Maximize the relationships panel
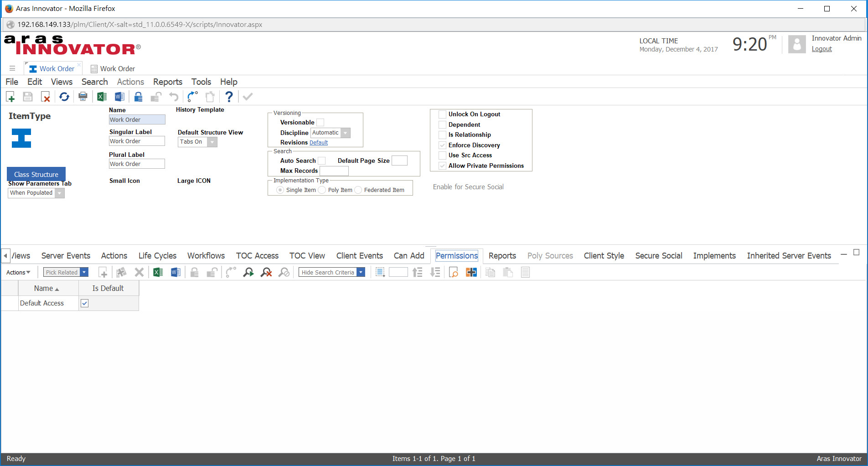Image resolution: width=868 pixels, height=466 pixels. point(856,253)
